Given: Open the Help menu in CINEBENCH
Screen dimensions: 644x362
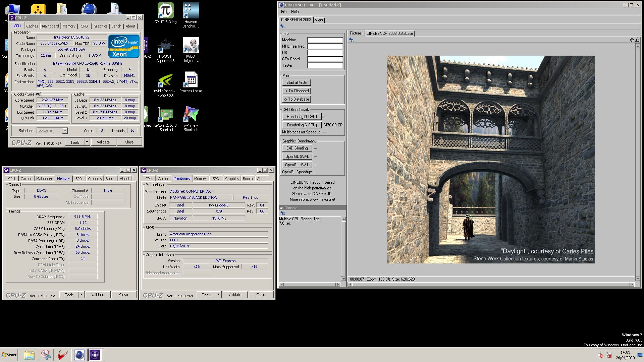Looking at the screenshot, I should (295, 12).
